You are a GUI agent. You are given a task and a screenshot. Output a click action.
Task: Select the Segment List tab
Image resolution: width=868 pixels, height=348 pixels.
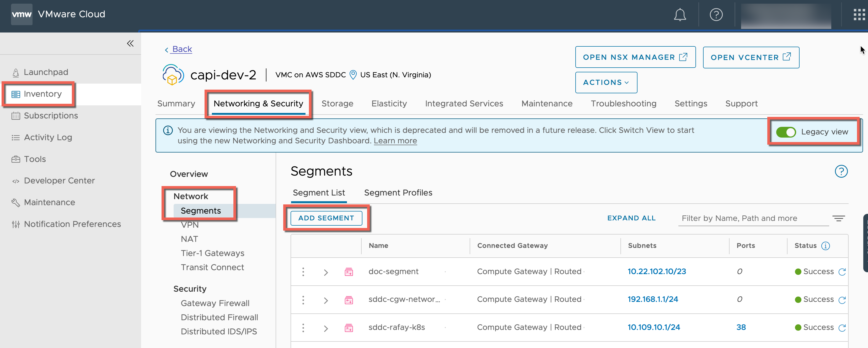(x=318, y=193)
